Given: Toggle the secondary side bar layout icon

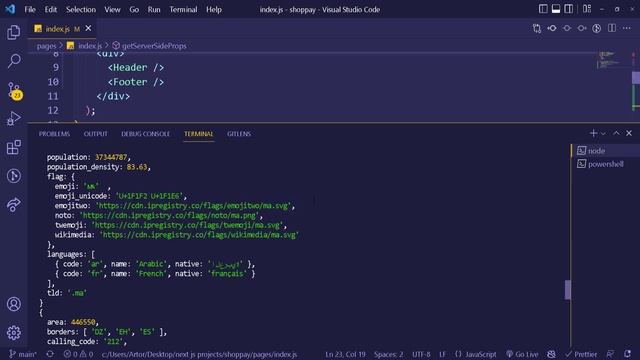Looking at the screenshot, I should coord(568,9).
